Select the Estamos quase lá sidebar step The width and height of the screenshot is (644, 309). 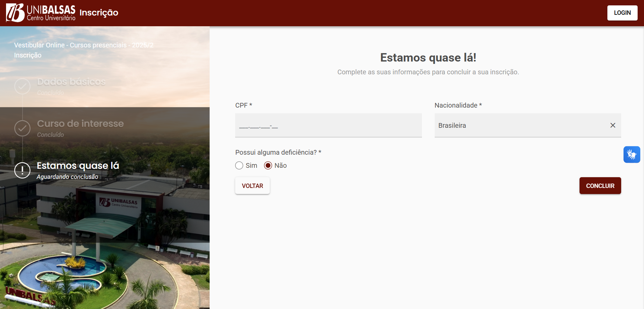pyautogui.click(x=78, y=166)
